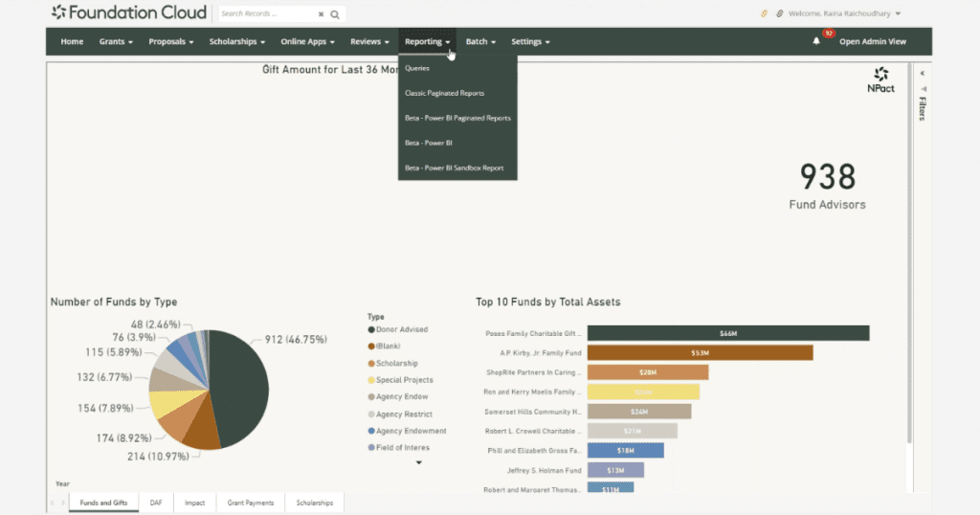Click the (Blank) legend dot
Image resolution: width=980 pixels, height=515 pixels.
coord(371,347)
